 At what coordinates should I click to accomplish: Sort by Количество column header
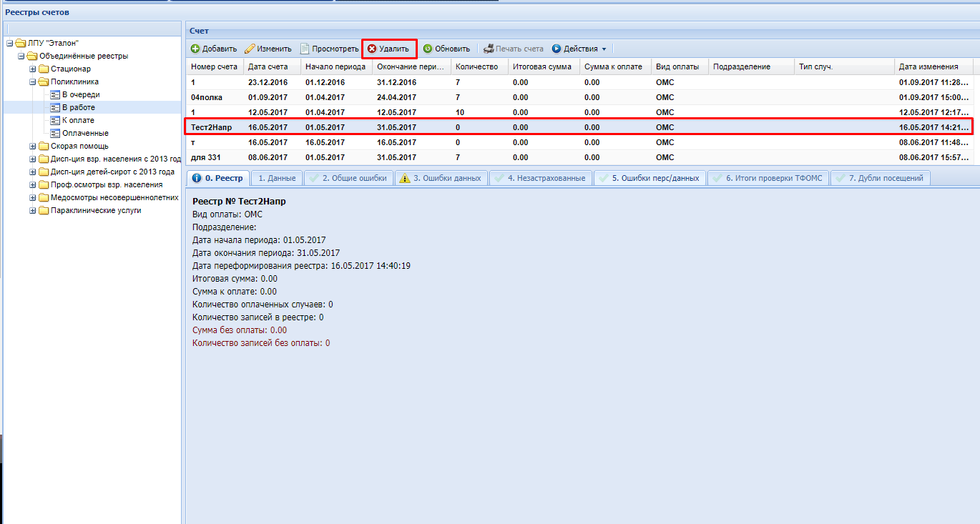pos(479,66)
